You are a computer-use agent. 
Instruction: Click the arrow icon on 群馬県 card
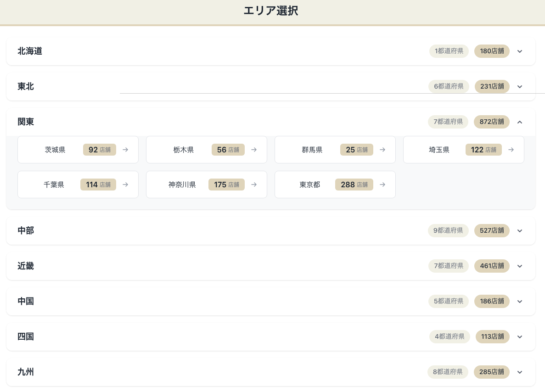[382, 150]
